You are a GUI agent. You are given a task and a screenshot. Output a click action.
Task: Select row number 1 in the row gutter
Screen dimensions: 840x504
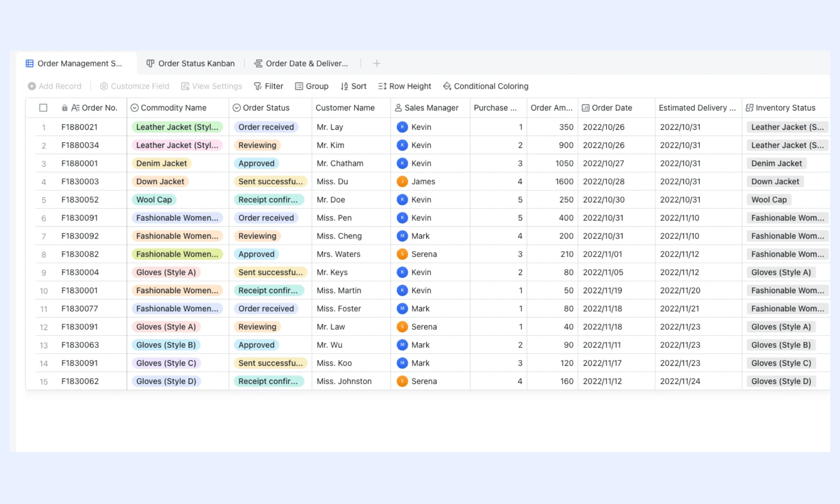[x=44, y=127]
